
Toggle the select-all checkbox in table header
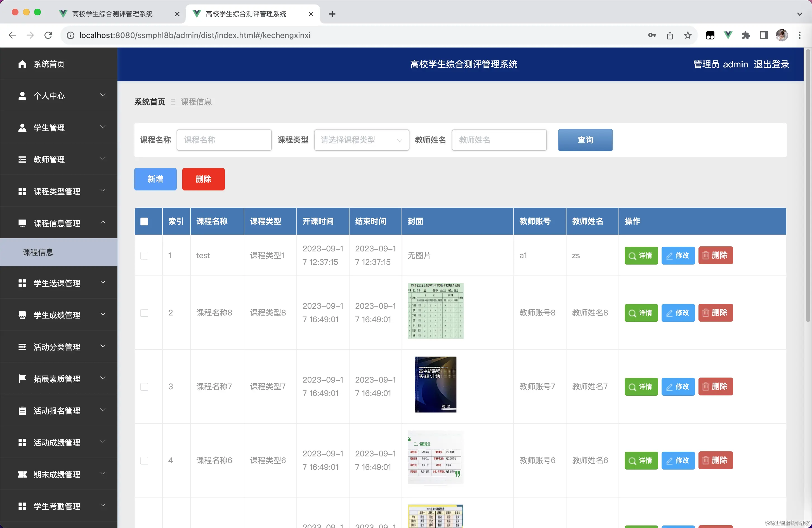click(x=144, y=221)
